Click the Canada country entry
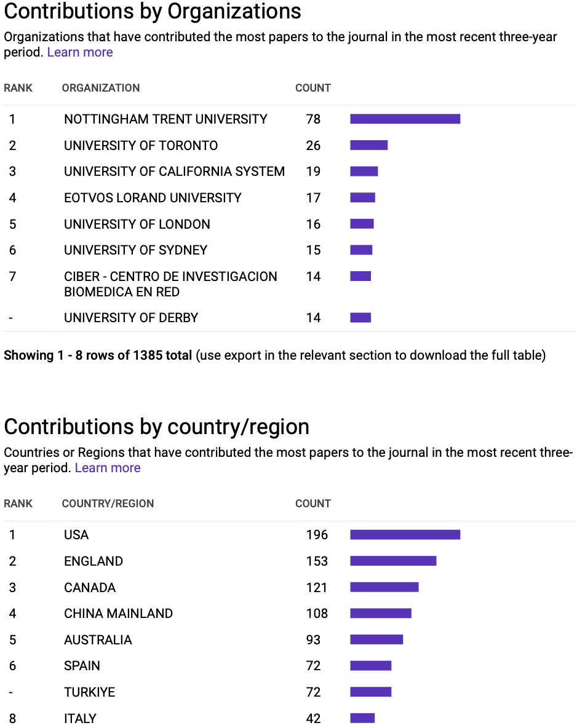577x728 pixels. (90, 587)
